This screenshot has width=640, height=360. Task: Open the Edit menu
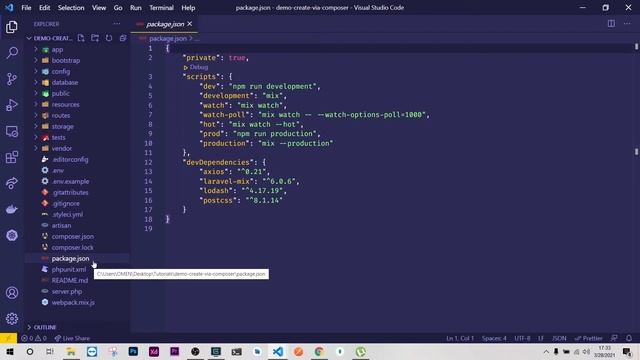[x=44, y=8]
